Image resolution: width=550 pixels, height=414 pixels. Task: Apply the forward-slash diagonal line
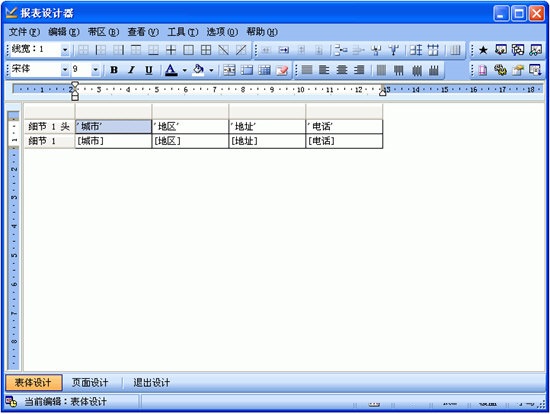pyautogui.click(x=241, y=50)
